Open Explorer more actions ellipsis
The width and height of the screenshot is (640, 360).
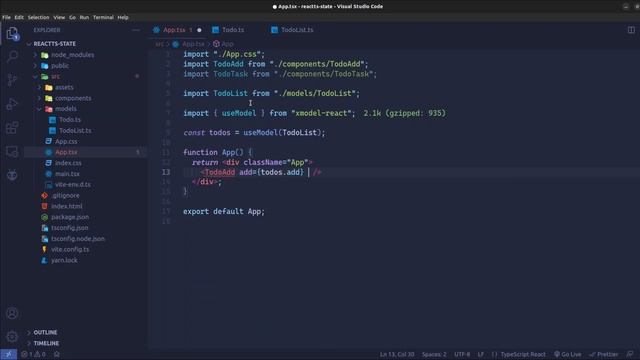point(136,30)
